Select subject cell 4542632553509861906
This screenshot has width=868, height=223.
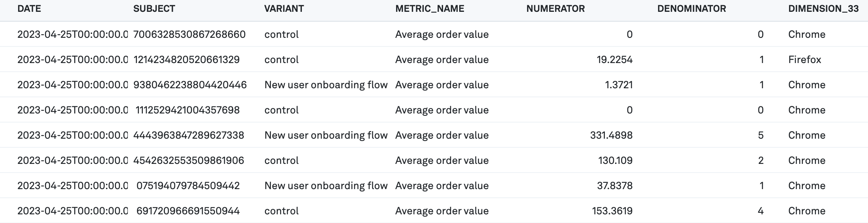point(189,161)
